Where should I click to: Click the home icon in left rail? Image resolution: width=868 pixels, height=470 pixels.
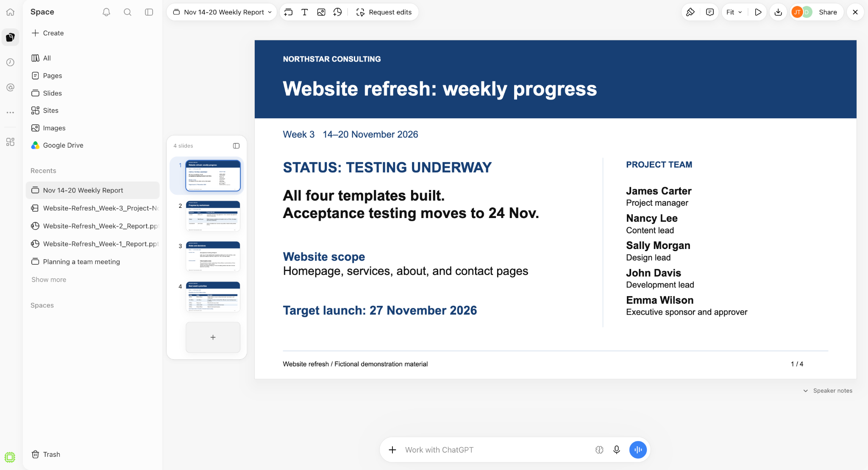click(x=11, y=12)
